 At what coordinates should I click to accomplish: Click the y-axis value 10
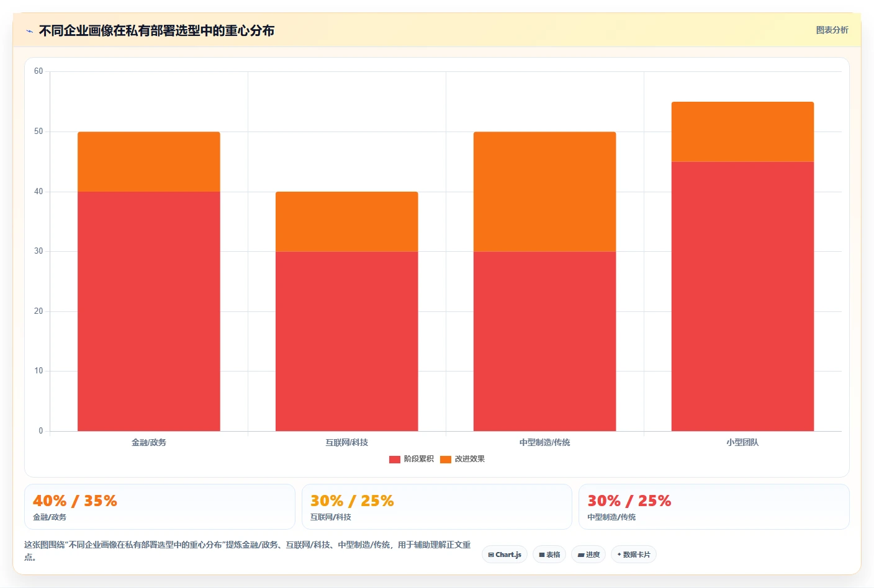pyautogui.click(x=38, y=371)
